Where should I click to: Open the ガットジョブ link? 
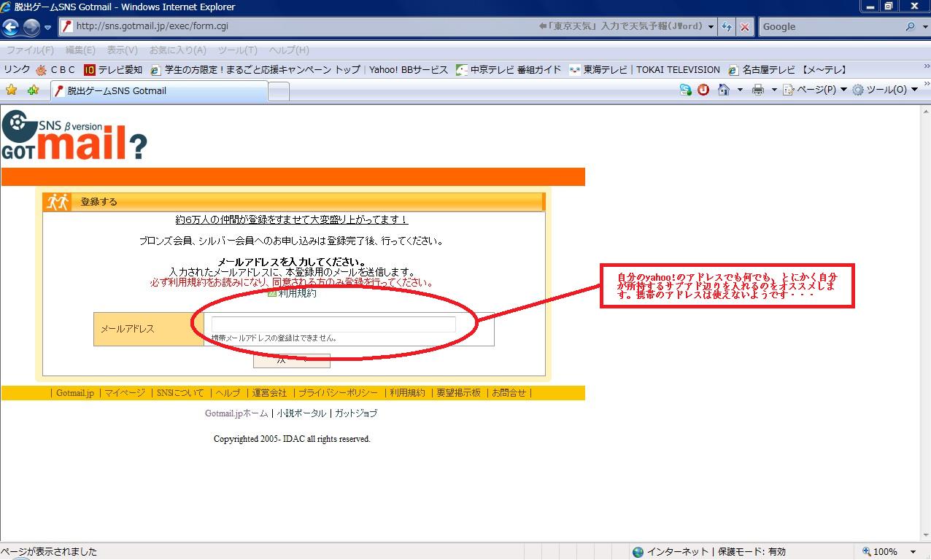[356, 413]
